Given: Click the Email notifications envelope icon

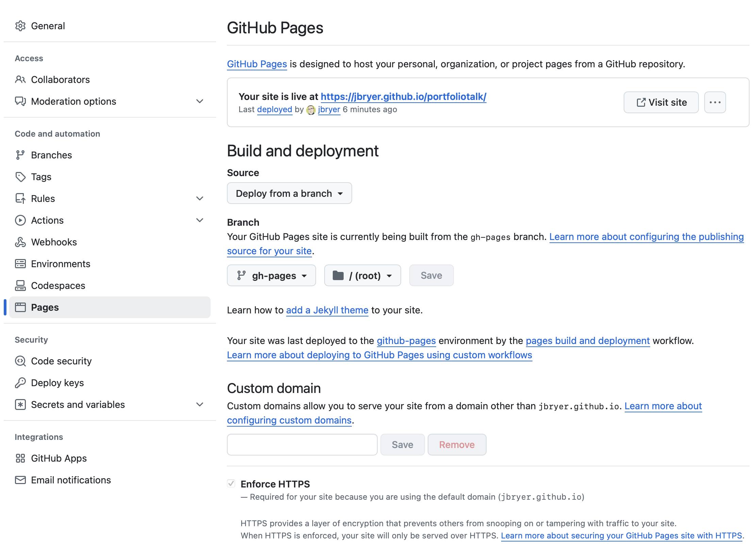Looking at the screenshot, I should click(x=20, y=480).
